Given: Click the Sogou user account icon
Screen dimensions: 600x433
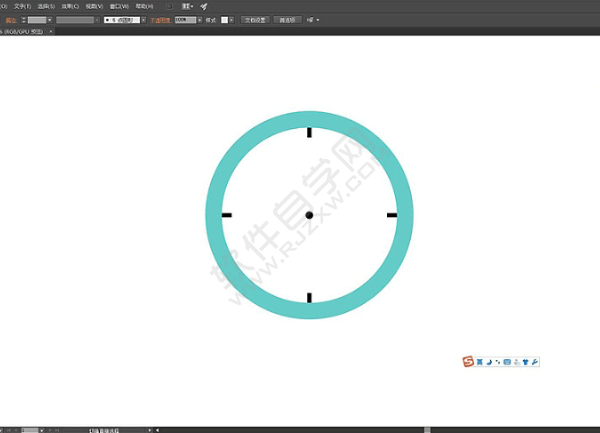Looking at the screenshot, I should point(517,362).
